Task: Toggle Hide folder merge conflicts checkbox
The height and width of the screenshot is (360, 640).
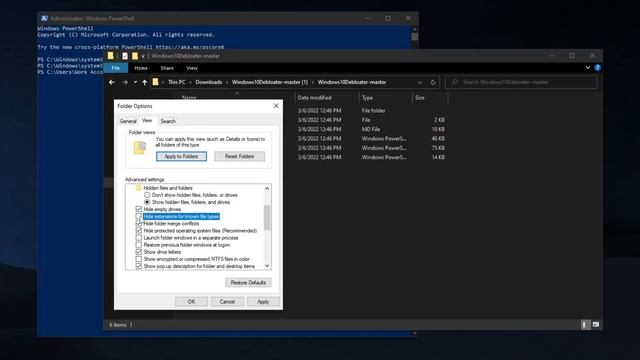Action: coord(139,224)
